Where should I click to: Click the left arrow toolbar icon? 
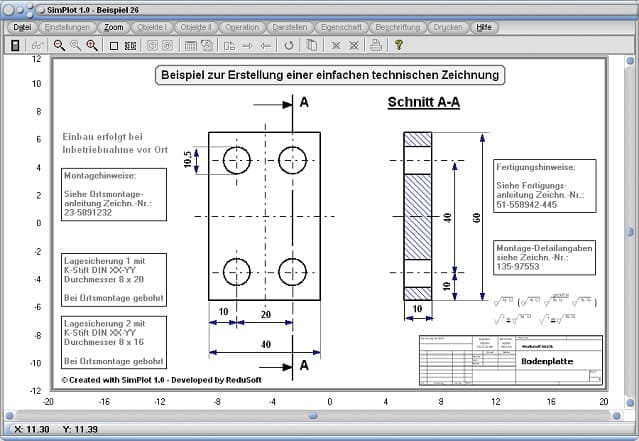pyautogui.click(x=265, y=45)
